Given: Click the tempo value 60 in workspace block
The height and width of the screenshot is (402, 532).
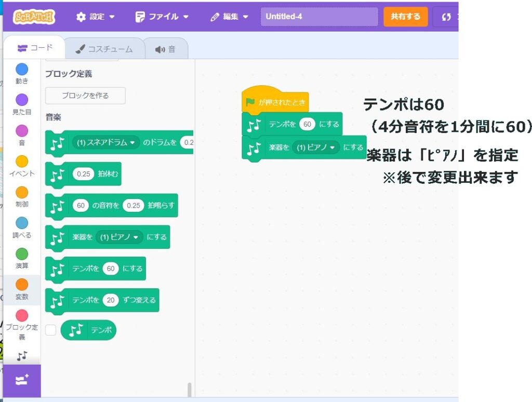Looking at the screenshot, I should (308, 124).
